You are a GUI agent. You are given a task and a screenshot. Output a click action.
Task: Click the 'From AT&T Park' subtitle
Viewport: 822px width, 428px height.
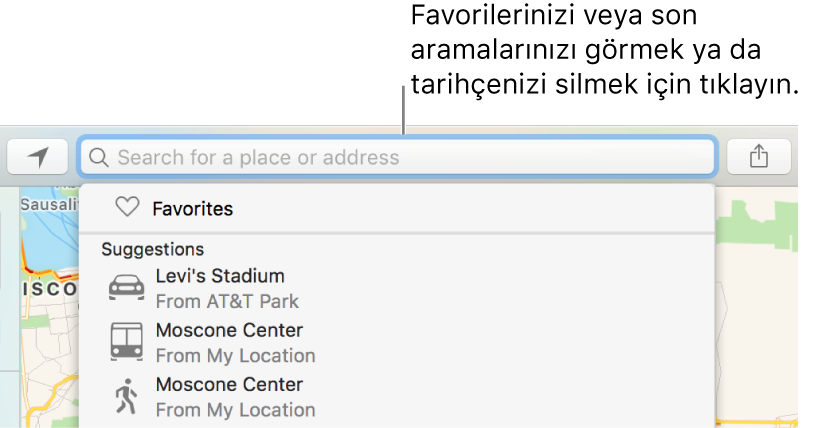tap(227, 302)
